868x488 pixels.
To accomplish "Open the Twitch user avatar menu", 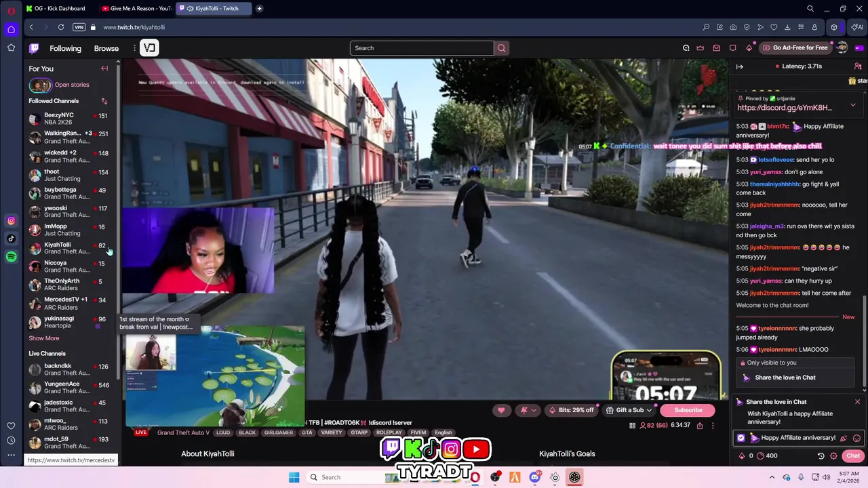I will pyautogui.click(x=842, y=48).
